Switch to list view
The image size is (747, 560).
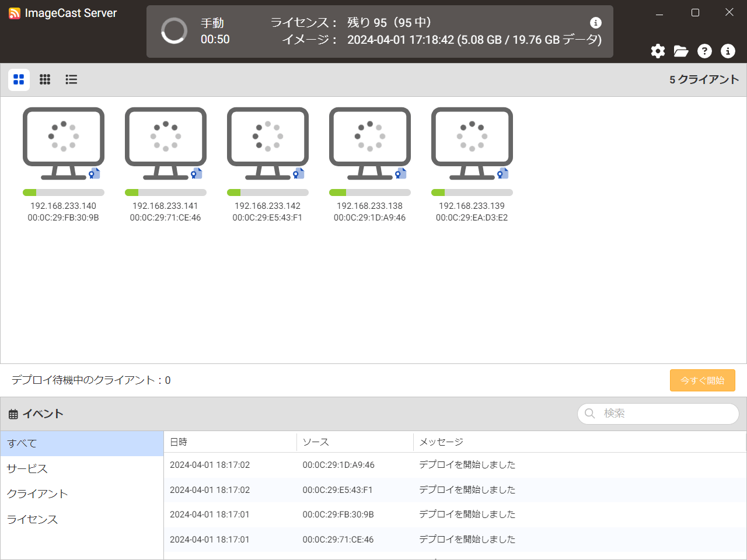point(71,79)
